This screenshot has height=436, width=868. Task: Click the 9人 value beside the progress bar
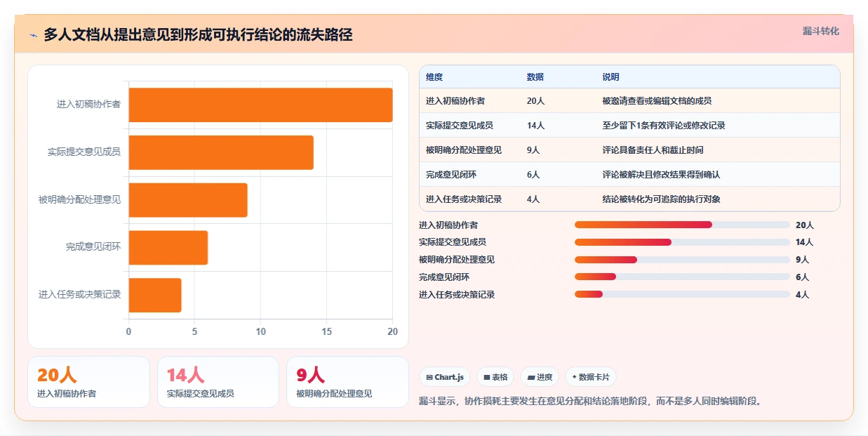click(x=803, y=260)
